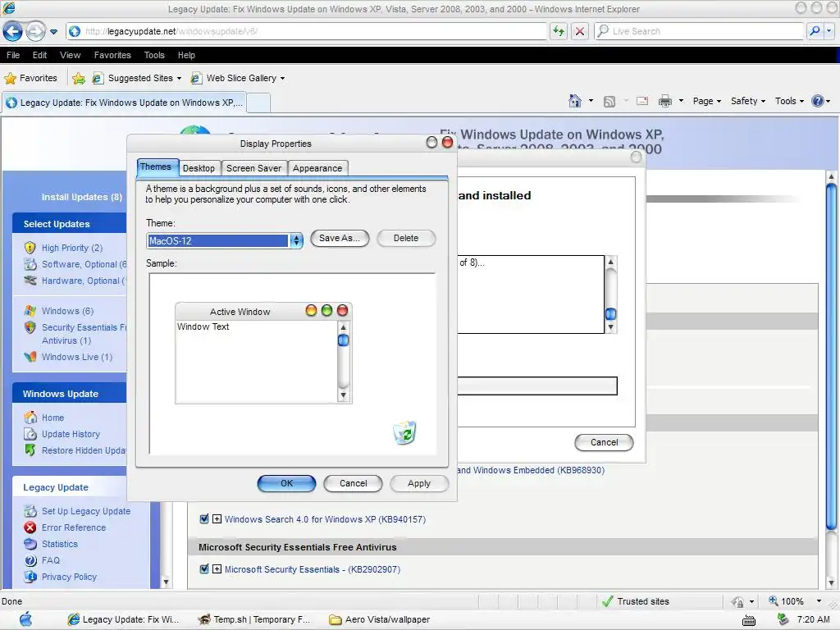The width and height of the screenshot is (840, 630).
Task: Uncheck Microsoft Security Essentials checkbox
Action: 204,569
